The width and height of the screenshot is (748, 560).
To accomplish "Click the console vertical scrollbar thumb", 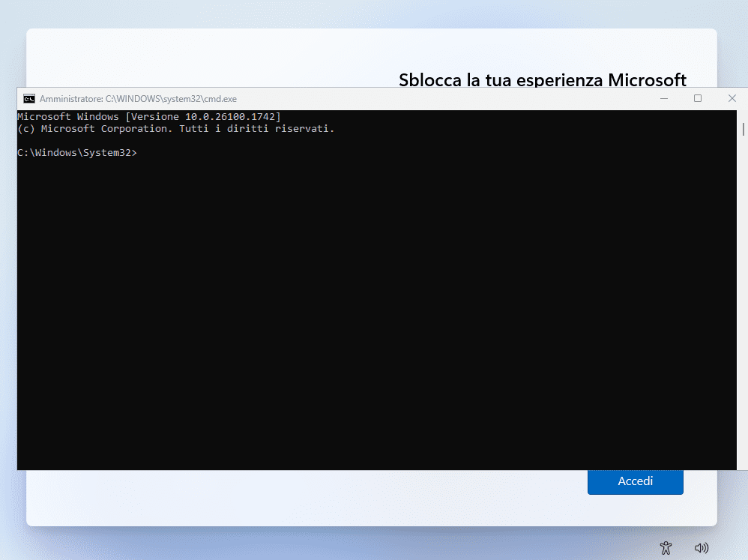I will coord(743,129).
